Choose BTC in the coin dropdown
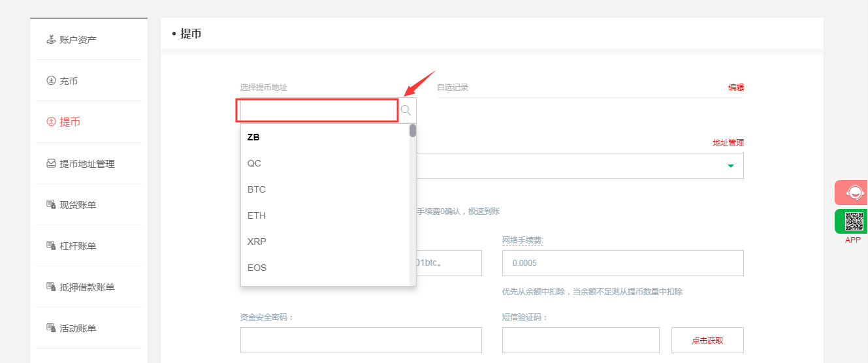The height and width of the screenshot is (363, 868). pyautogui.click(x=257, y=189)
